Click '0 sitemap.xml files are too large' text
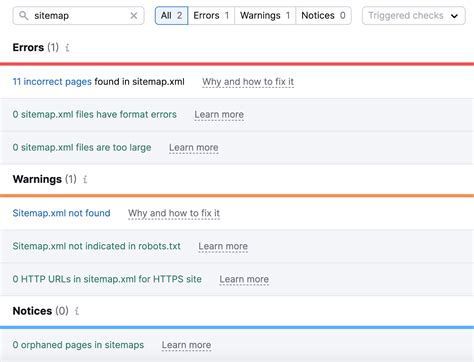Image resolution: width=474 pixels, height=362 pixels. (82, 147)
